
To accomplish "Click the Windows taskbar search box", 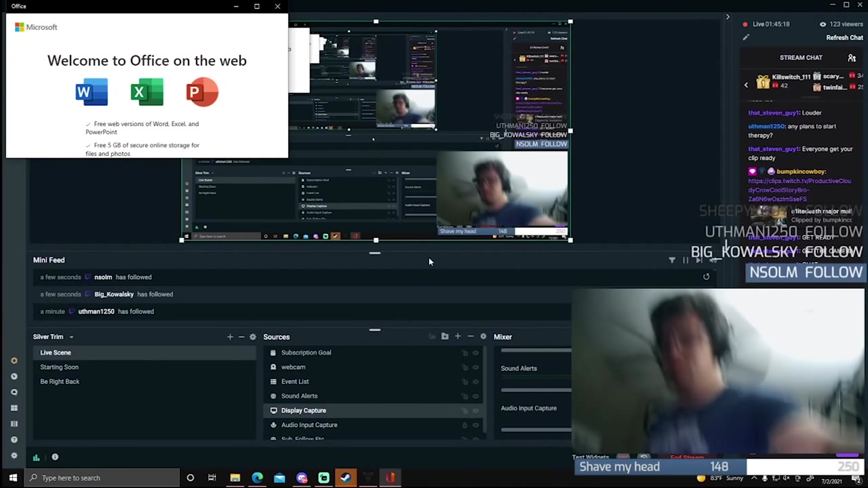I will pos(102,478).
